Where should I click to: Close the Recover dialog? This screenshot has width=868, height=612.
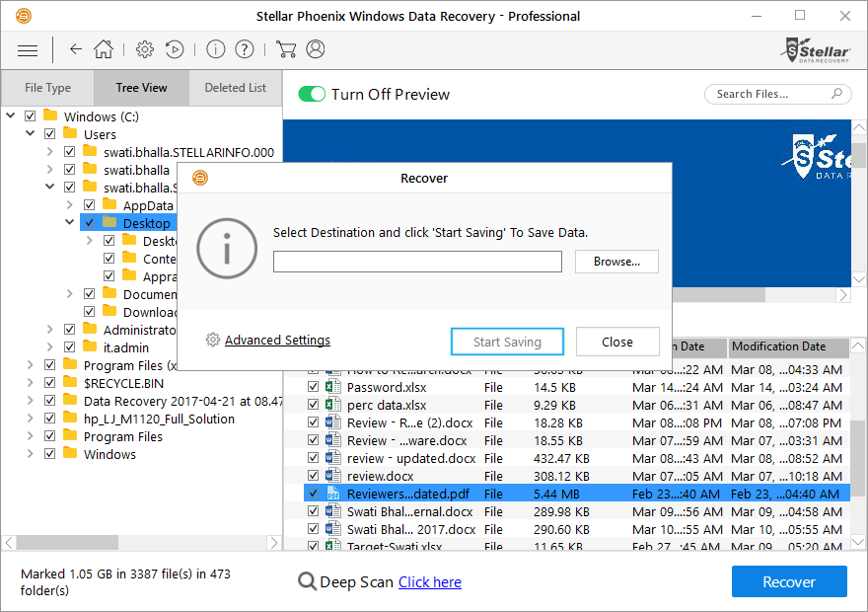pos(617,342)
